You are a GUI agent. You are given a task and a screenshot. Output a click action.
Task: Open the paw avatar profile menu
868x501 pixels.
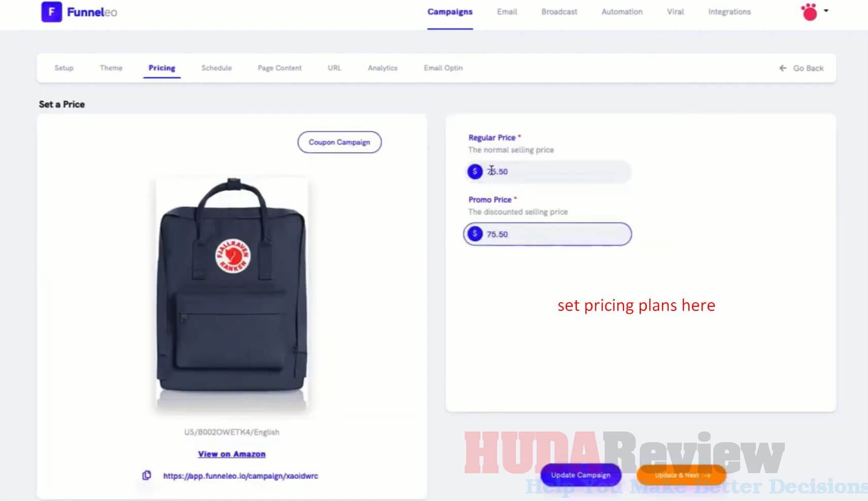(x=809, y=12)
